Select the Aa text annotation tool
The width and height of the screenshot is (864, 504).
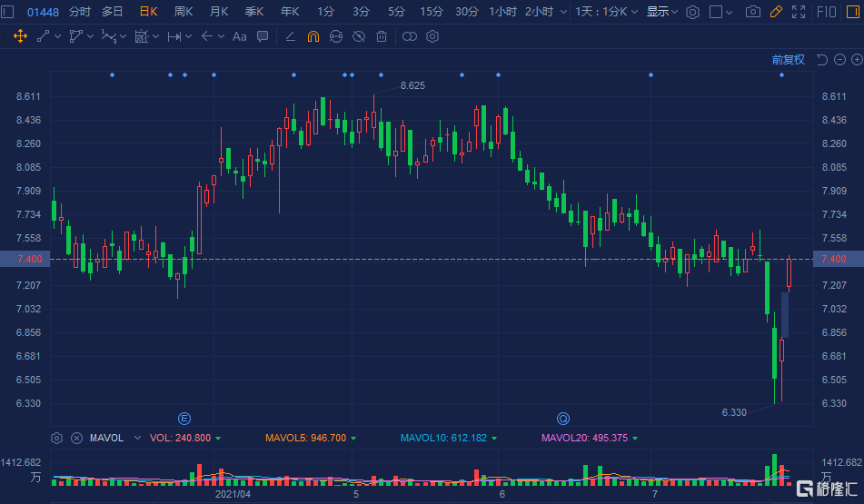point(240,36)
